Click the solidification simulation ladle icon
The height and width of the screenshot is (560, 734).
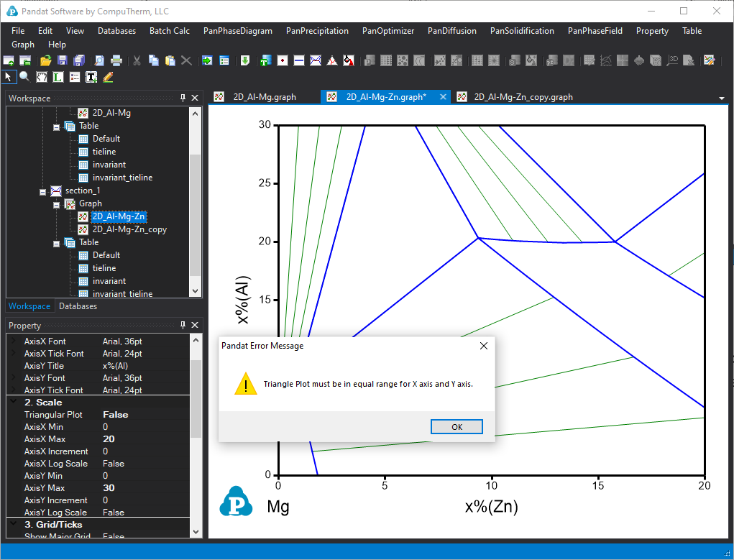[x=349, y=60]
